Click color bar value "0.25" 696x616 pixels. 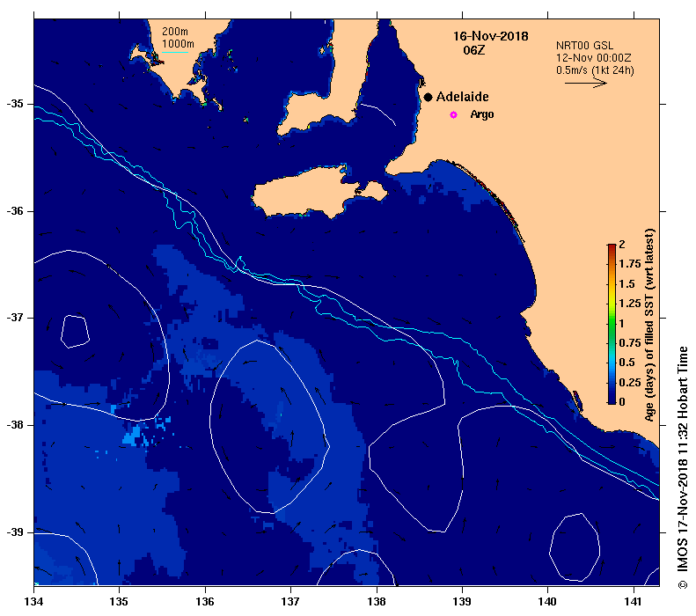click(x=630, y=382)
